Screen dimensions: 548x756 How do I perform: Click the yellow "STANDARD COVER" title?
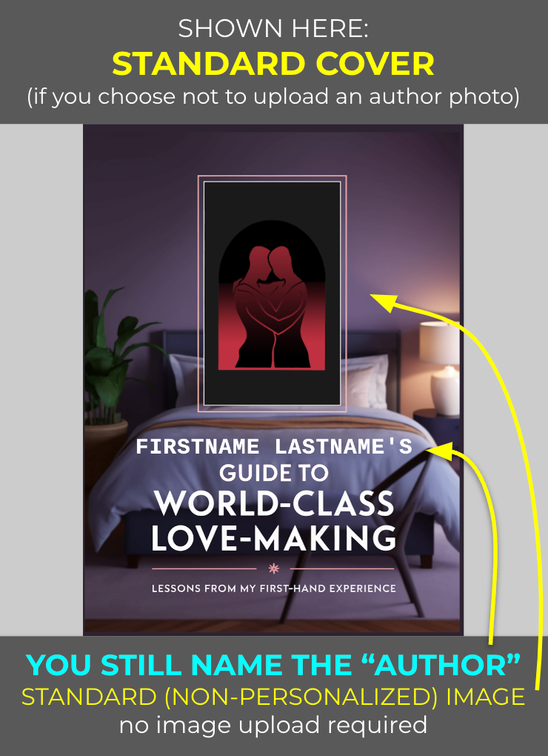pos(273,64)
